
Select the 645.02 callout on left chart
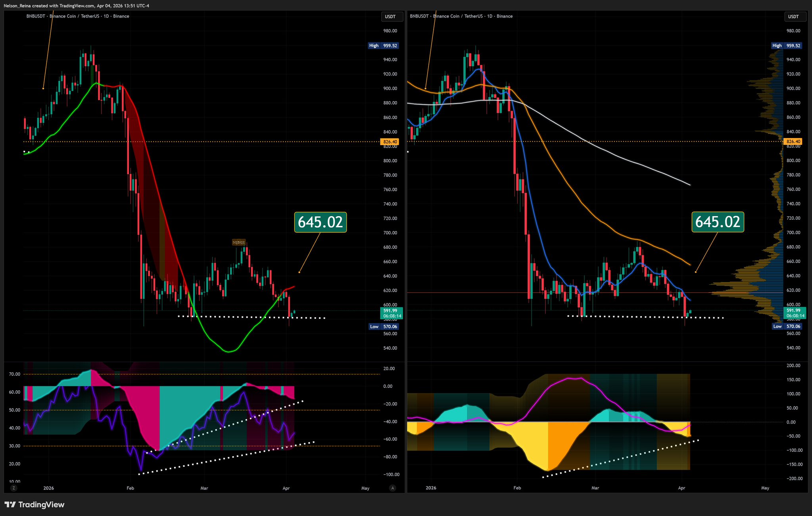(x=320, y=222)
